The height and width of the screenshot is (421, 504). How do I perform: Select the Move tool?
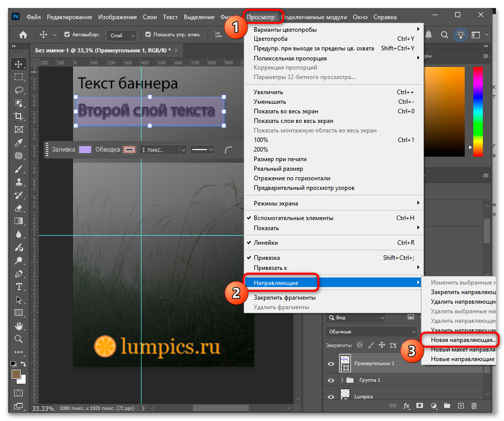[19, 64]
